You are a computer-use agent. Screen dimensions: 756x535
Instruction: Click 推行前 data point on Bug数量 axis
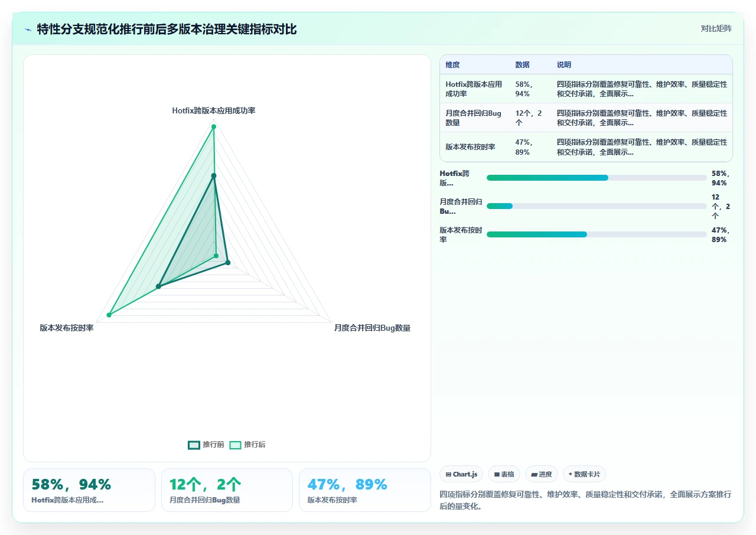pyautogui.click(x=228, y=262)
